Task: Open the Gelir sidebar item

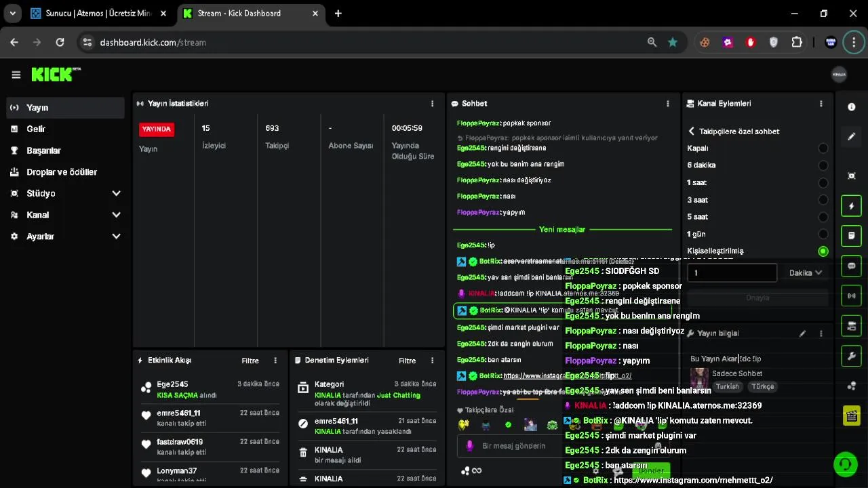Action: (65, 129)
